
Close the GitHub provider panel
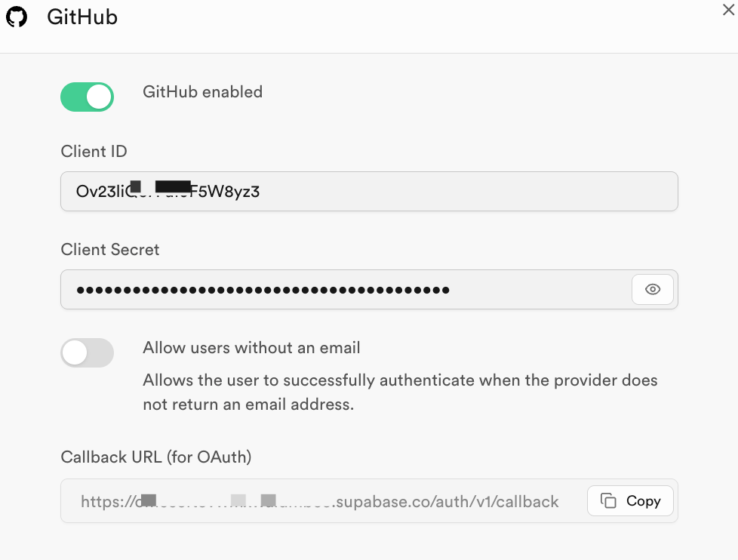coord(728,10)
